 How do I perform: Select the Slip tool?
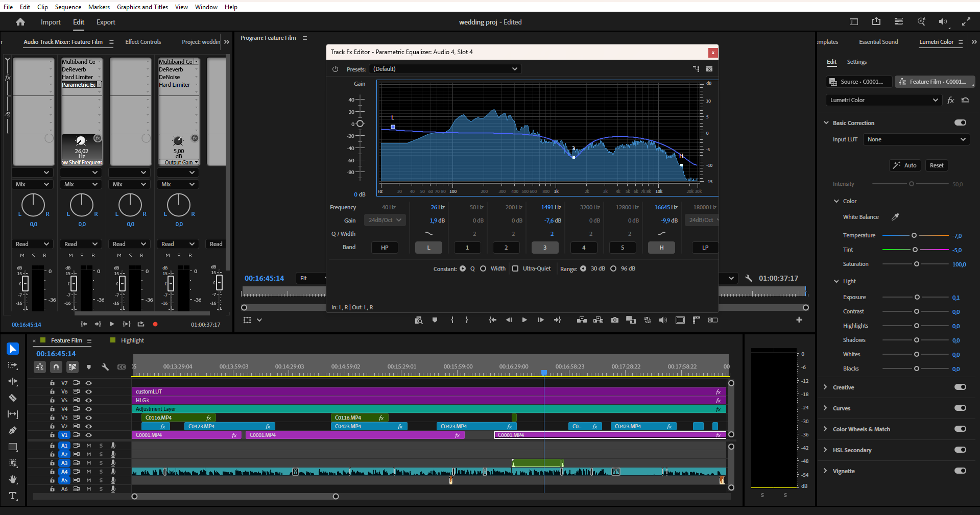click(x=13, y=414)
